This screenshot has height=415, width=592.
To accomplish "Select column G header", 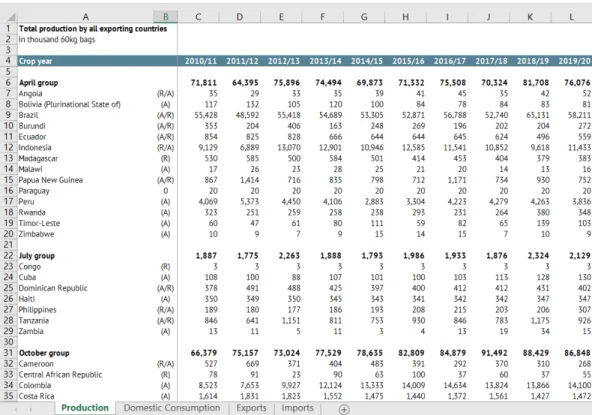I will (x=364, y=17).
